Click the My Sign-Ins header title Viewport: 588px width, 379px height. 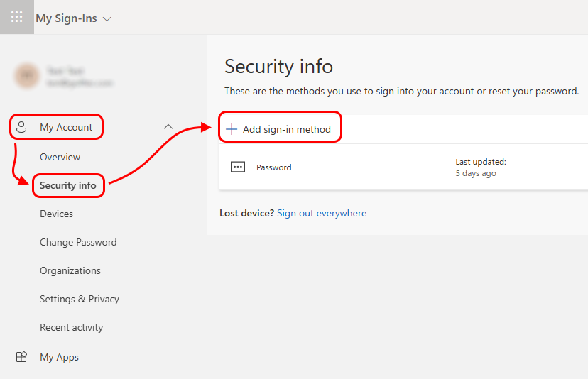[67, 18]
